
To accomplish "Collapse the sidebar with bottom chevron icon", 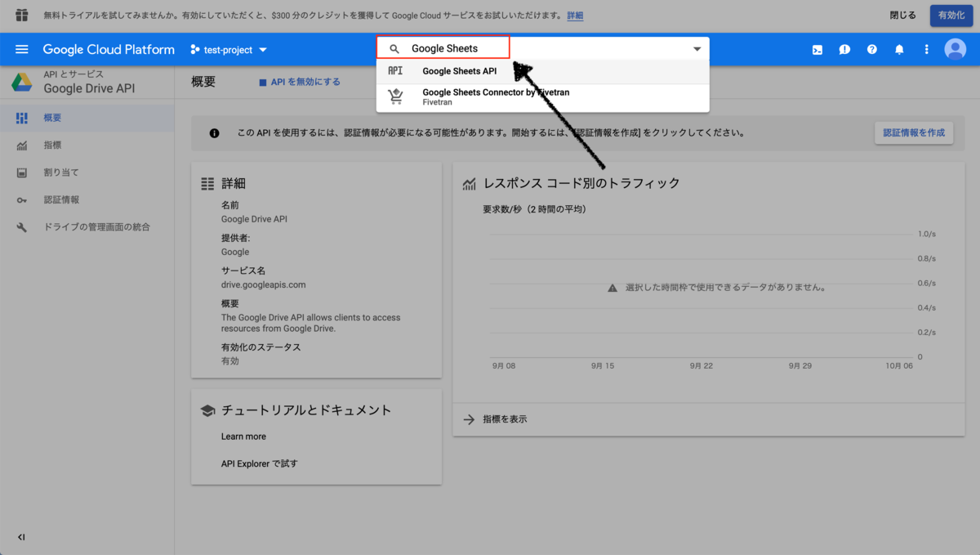I will click(x=22, y=537).
